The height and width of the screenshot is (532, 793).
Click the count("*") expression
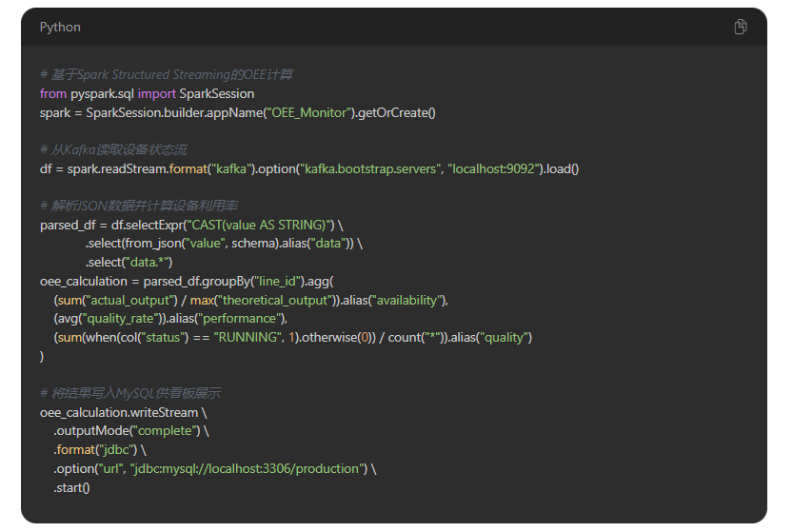click(x=415, y=338)
